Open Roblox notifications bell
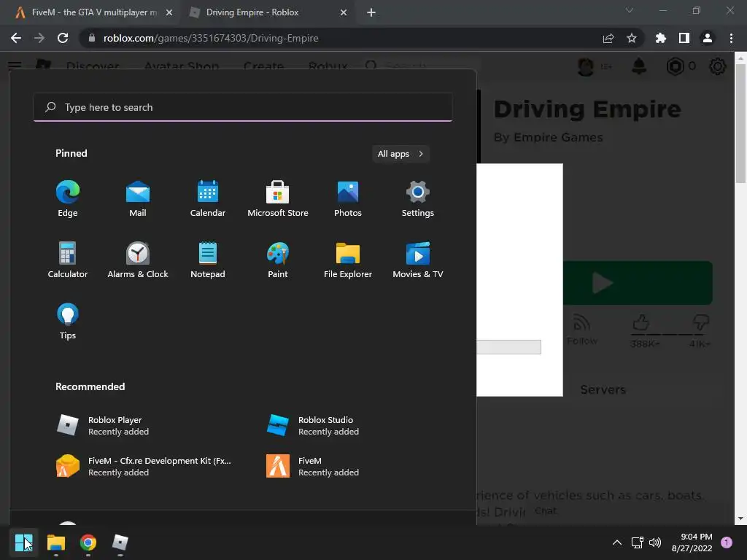The width and height of the screenshot is (747, 560). tap(639, 66)
